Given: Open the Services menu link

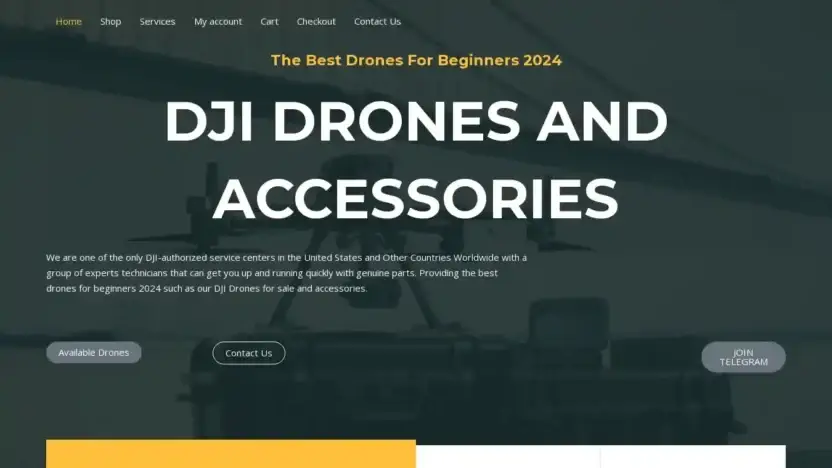Looking at the screenshot, I should pos(157,22).
